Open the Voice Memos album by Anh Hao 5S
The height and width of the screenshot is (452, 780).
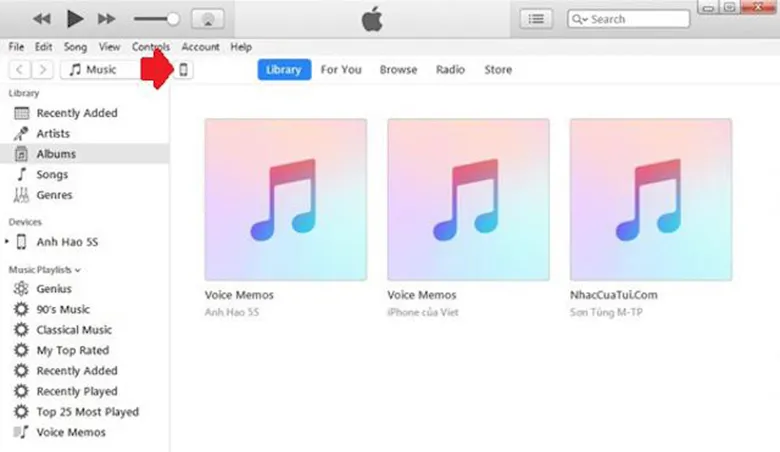pos(286,199)
